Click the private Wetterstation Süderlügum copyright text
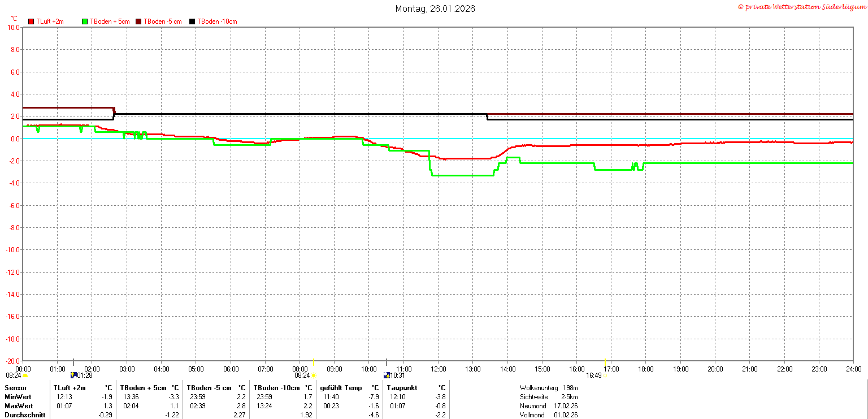Screen dimensions: 868x419 pos(801,7)
